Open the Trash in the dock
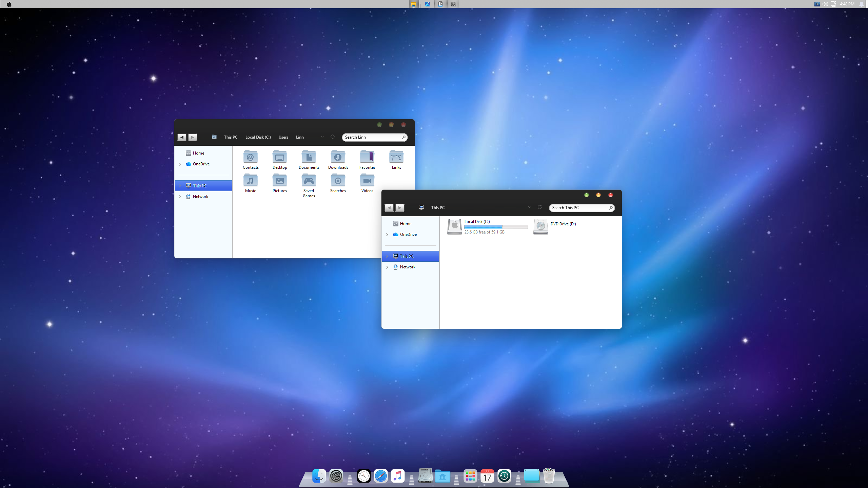The width and height of the screenshot is (868, 488). 549,476
